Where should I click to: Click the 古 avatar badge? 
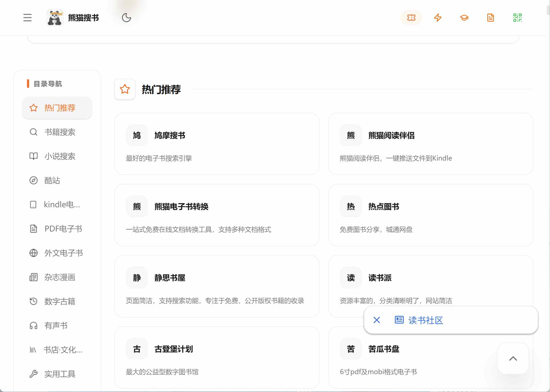tap(137, 349)
